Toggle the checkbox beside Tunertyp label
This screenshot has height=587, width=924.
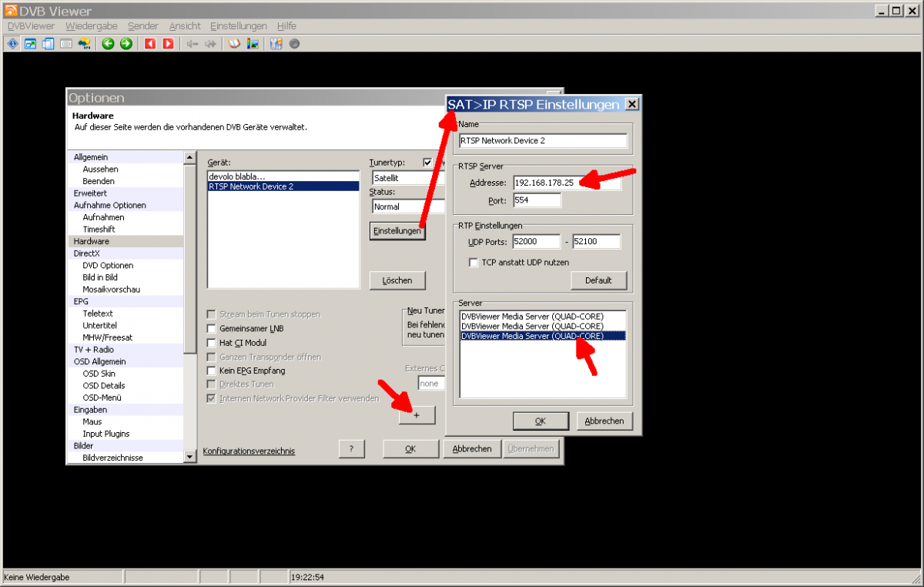coord(428,163)
